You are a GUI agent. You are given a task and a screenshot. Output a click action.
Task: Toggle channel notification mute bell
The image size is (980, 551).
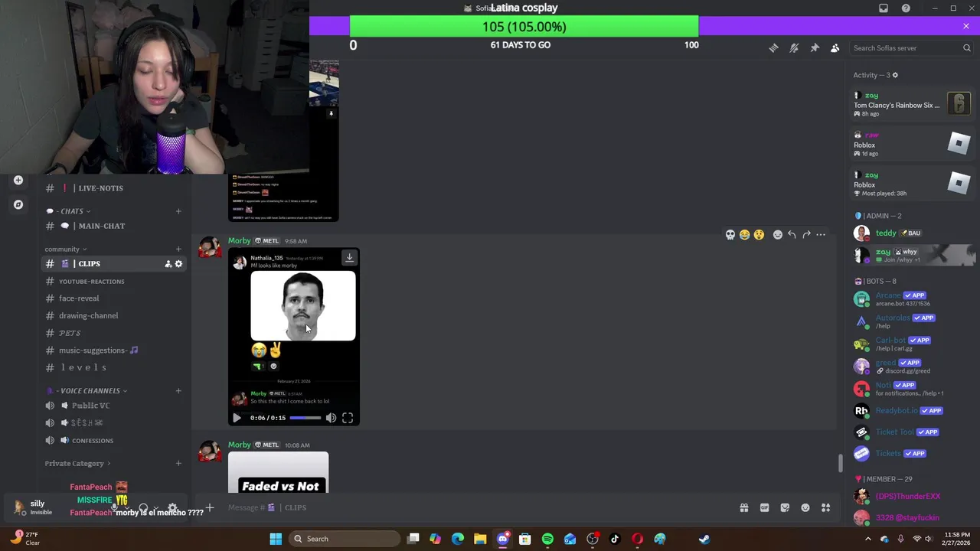pos(794,48)
